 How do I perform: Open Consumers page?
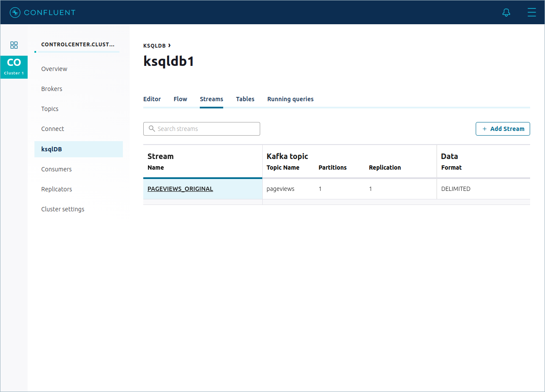(57, 169)
